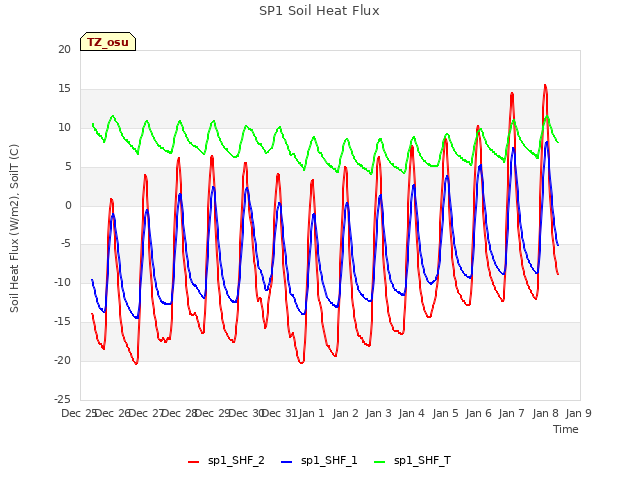
Task: Click the y-axis value 15
Action: coord(64,89)
